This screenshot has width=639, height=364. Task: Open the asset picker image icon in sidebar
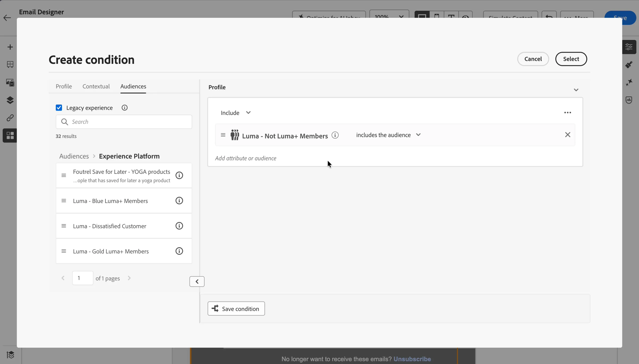10,83
